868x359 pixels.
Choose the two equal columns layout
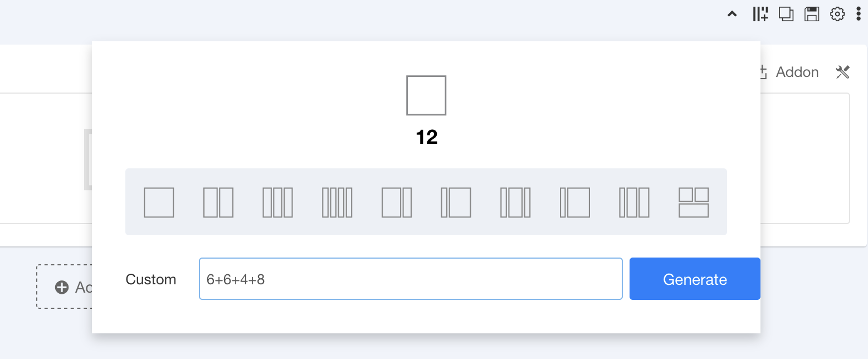pos(218,202)
